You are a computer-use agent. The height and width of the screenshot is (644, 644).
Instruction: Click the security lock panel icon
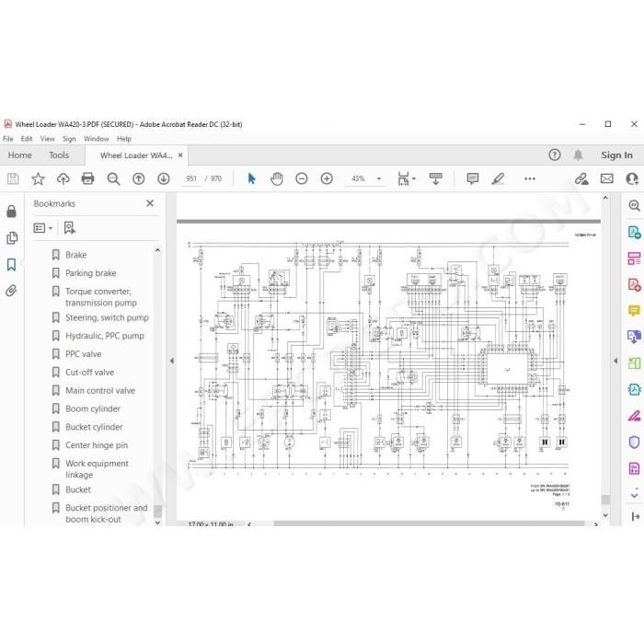click(11, 211)
